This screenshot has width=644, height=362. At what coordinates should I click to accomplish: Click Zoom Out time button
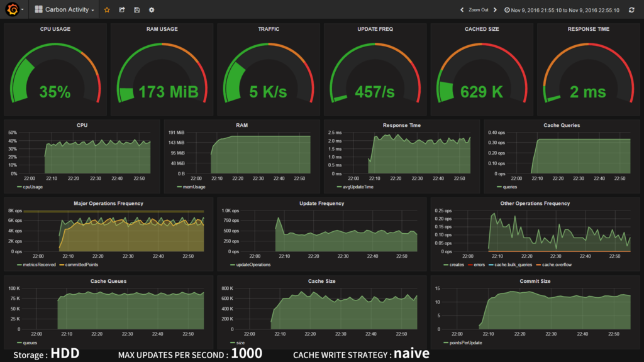point(479,10)
